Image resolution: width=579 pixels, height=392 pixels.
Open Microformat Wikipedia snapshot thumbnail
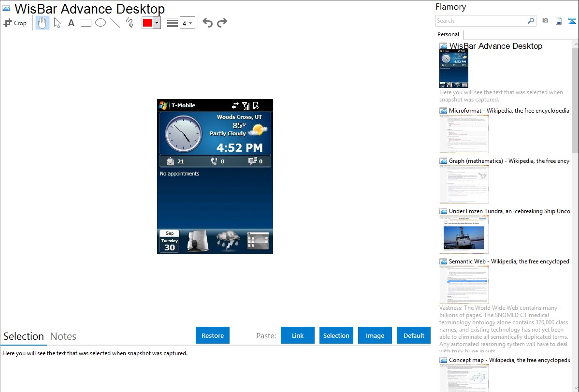464,134
